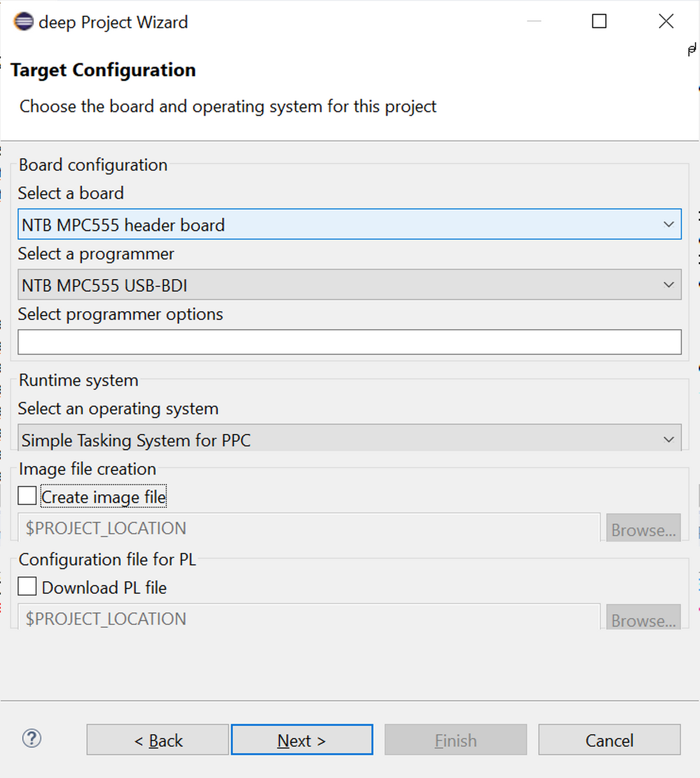This screenshot has width=700, height=778.
Task: Focus the programmer options text field
Action: pyautogui.click(x=349, y=342)
